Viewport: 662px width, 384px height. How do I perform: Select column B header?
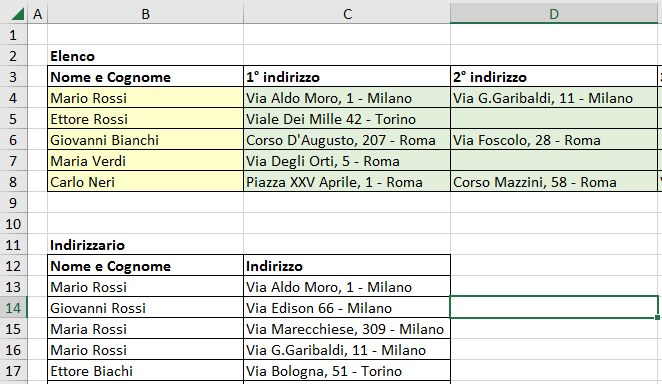146,14
